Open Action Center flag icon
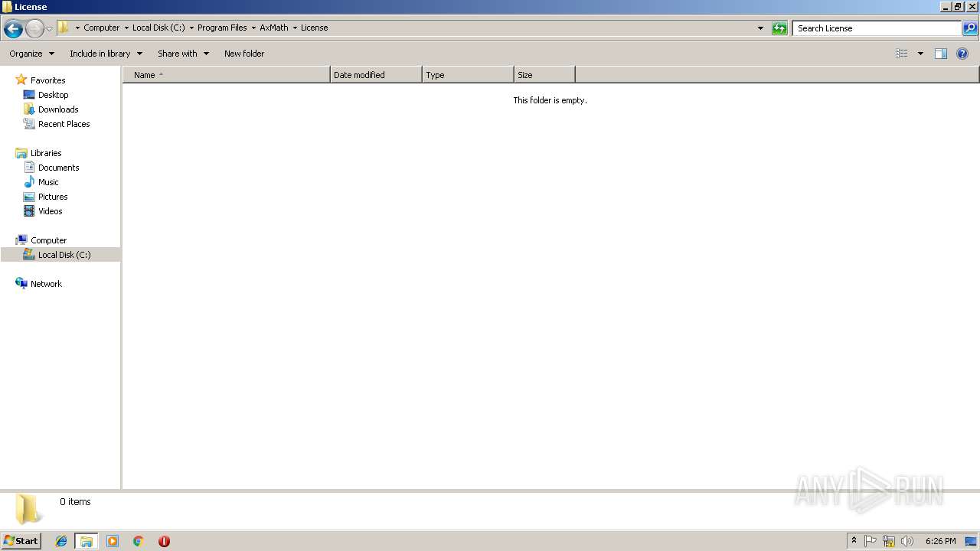Viewport: 980px width, 551px height. 871,541
